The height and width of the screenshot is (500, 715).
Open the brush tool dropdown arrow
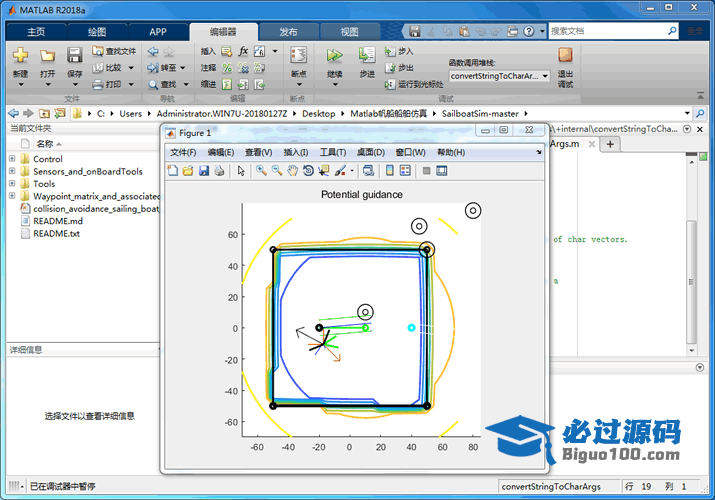point(352,171)
